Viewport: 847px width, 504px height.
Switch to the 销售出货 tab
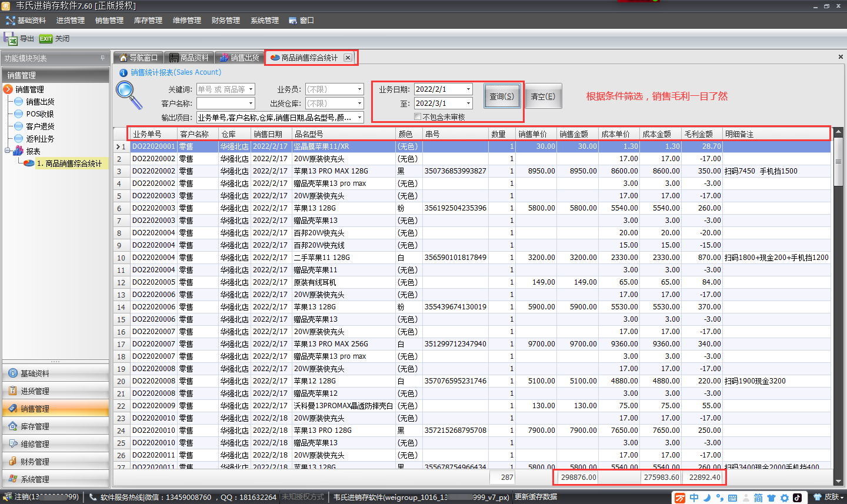(x=239, y=58)
